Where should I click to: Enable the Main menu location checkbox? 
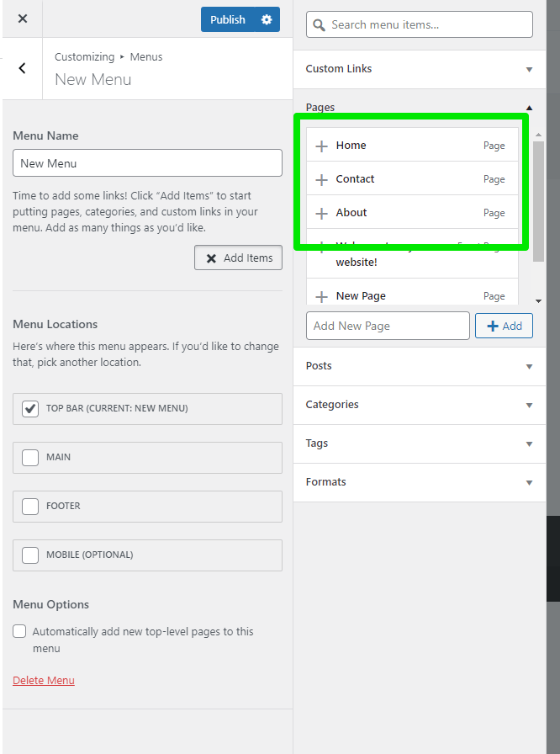point(30,458)
